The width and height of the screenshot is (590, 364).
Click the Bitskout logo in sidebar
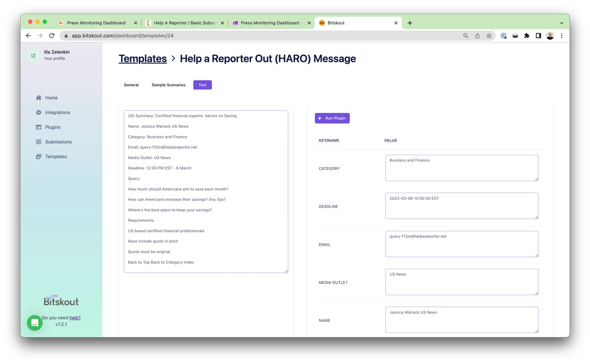(61, 301)
